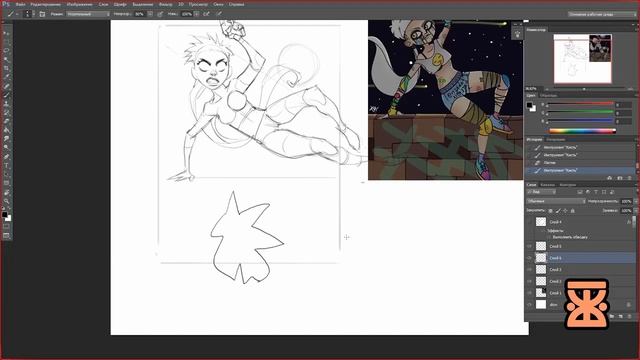Viewport: 640px width, 360px height.
Task: Open the Файл menu
Action: click(x=20, y=4)
